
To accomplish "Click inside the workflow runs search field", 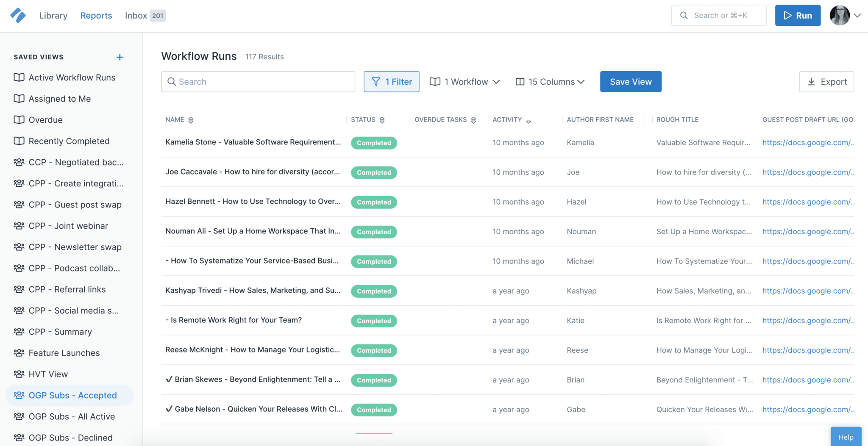I will [258, 81].
